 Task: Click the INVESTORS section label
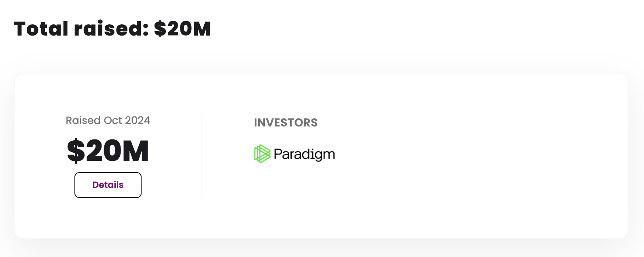[286, 123]
